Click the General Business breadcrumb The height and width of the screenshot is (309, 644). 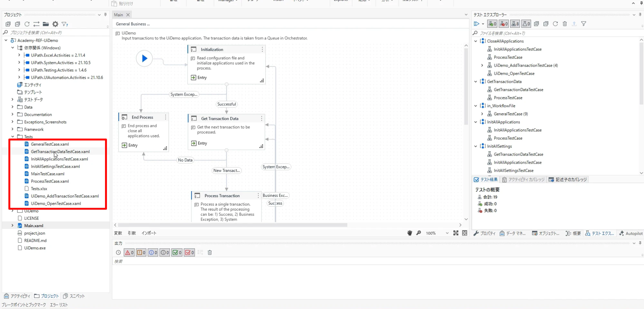(133, 24)
